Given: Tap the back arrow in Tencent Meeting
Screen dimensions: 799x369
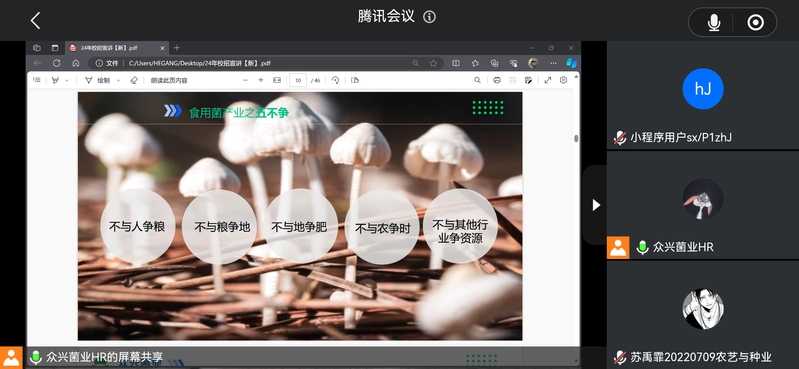Looking at the screenshot, I should tap(35, 20).
